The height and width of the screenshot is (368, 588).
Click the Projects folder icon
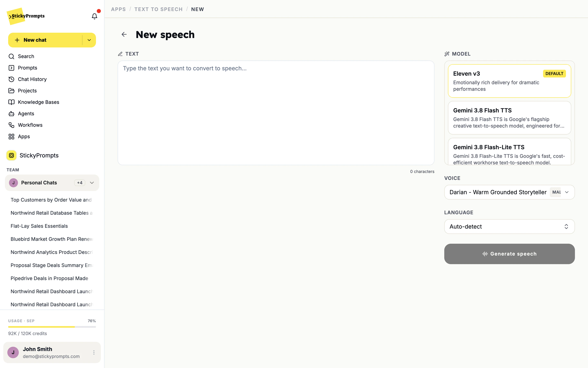click(11, 91)
